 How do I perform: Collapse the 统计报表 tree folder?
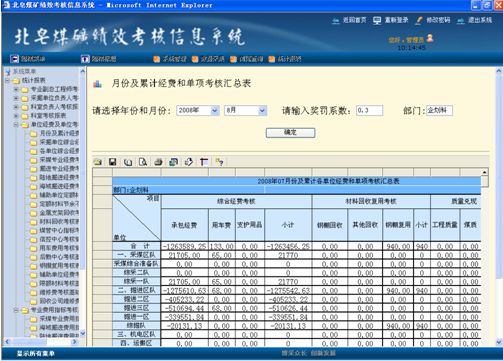pos(8,80)
